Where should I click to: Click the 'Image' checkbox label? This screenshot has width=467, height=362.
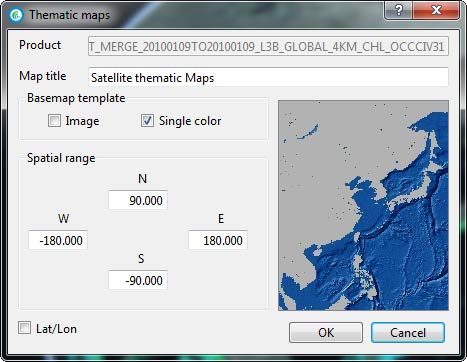82,121
